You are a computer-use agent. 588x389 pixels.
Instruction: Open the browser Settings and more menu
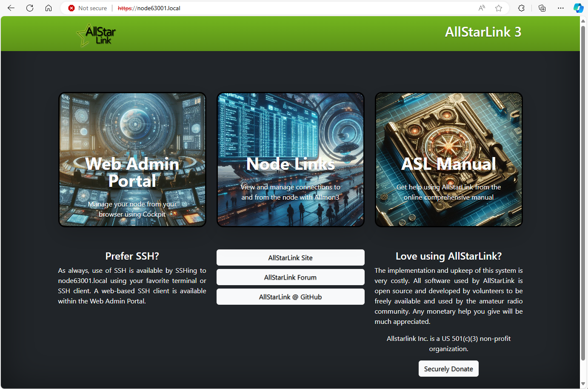pyautogui.click(x=561, y=8)
